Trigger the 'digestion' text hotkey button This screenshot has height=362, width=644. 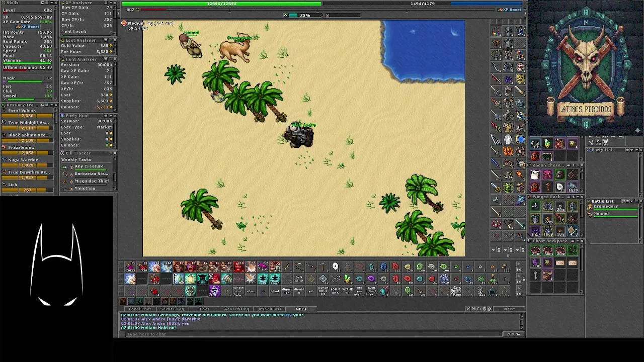pyautogui.click(x=287, y=291)
